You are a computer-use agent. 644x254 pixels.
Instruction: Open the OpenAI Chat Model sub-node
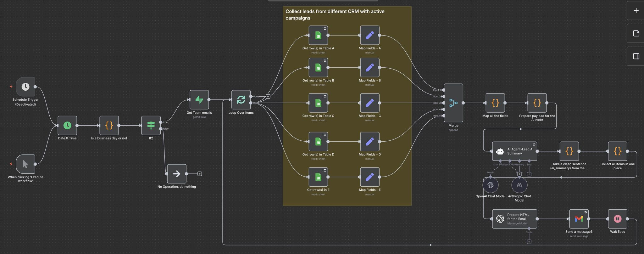[x=490, y=185]
